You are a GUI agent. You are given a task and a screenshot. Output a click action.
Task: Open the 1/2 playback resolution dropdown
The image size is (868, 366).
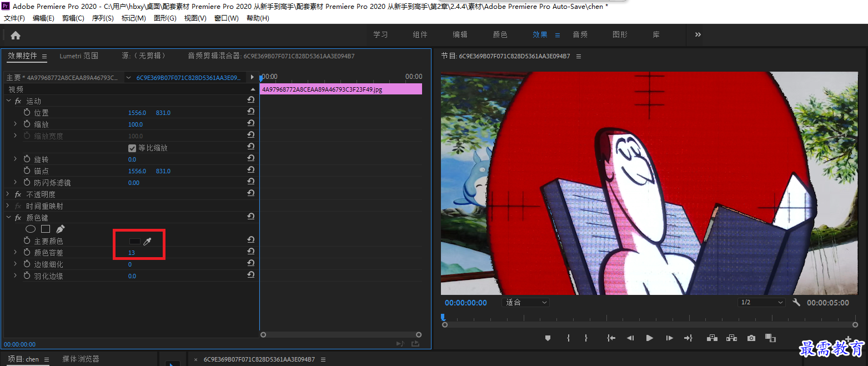click(x=761, y=303)
